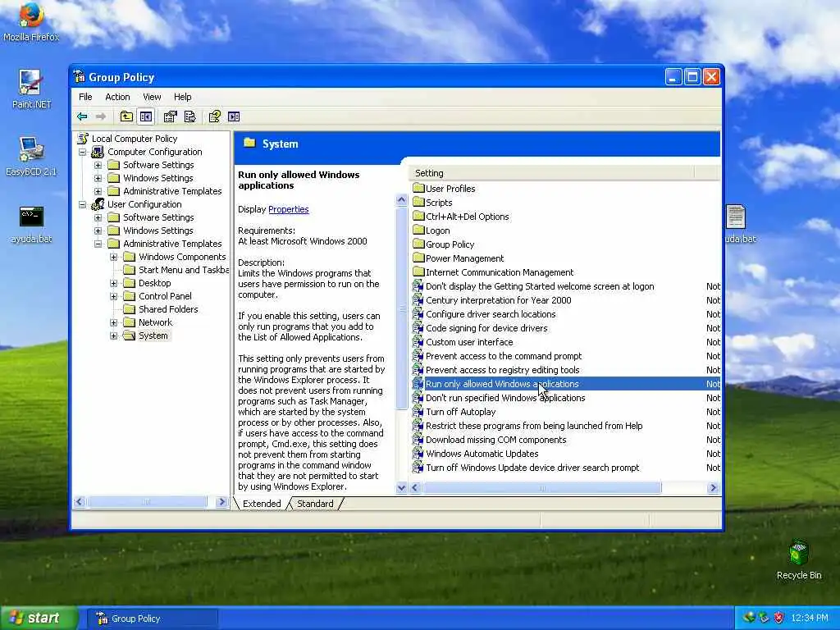Image resolution: width=840 pixels, height=630 pixels.
Task: Click the Back arrow toolbar icon
Action: point(82,116)
